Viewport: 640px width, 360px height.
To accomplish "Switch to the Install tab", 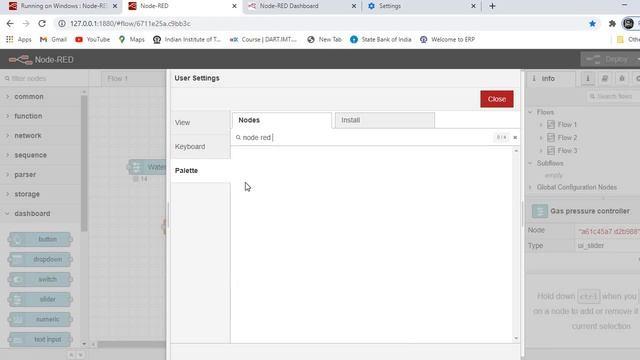I will 384,120.
